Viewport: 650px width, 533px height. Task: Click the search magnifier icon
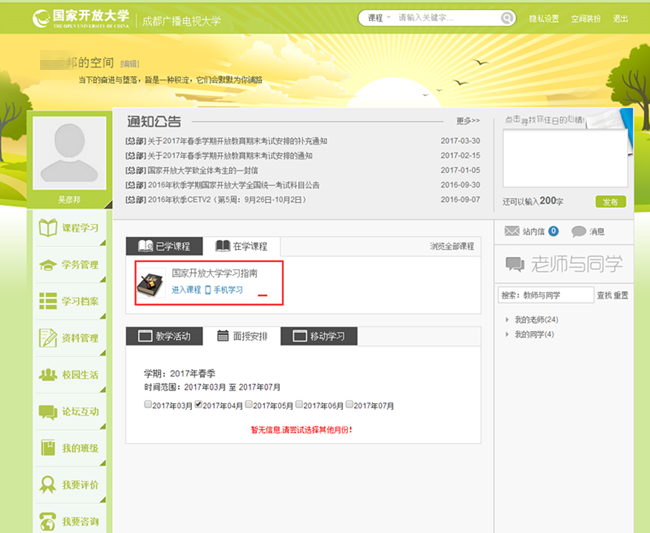[507, 18]
